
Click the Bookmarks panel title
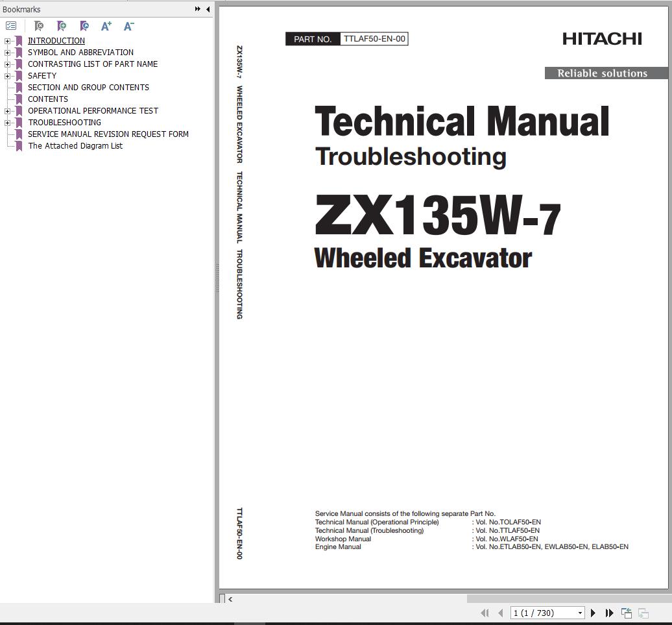[21, 9]
